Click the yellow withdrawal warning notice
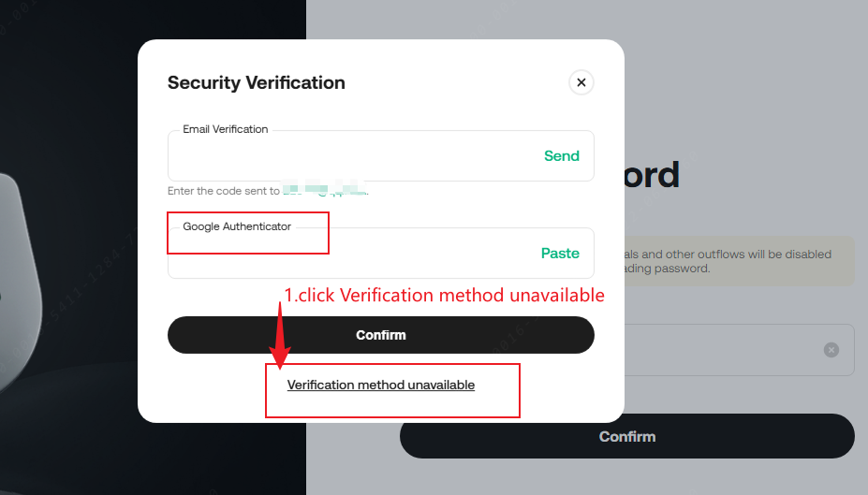The image size is (868, 495). (x=735, y=261)
